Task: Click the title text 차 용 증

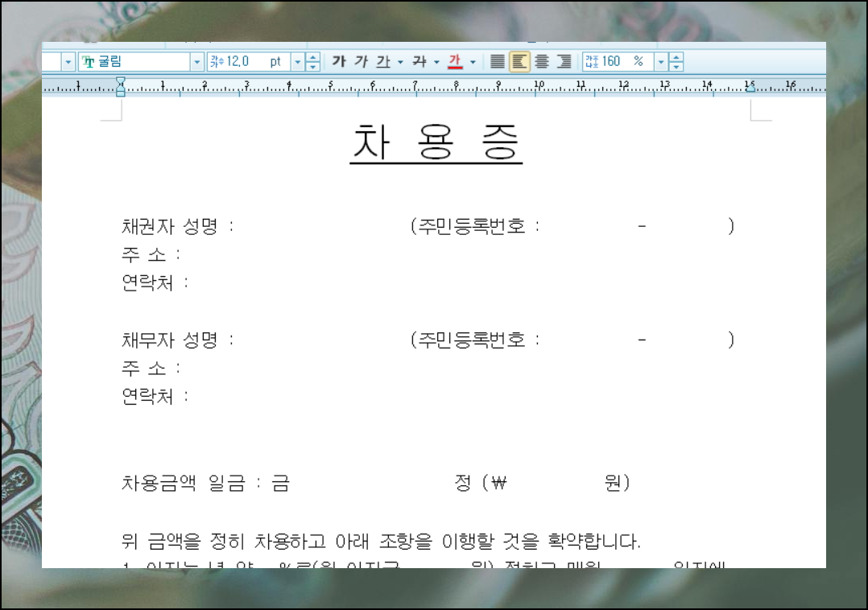Action: click(x=436, y=142)
